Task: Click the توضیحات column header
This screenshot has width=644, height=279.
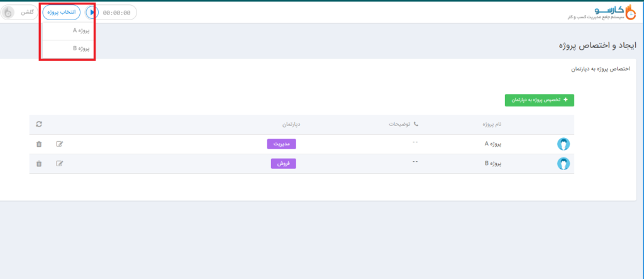Action: pos(403,124)
